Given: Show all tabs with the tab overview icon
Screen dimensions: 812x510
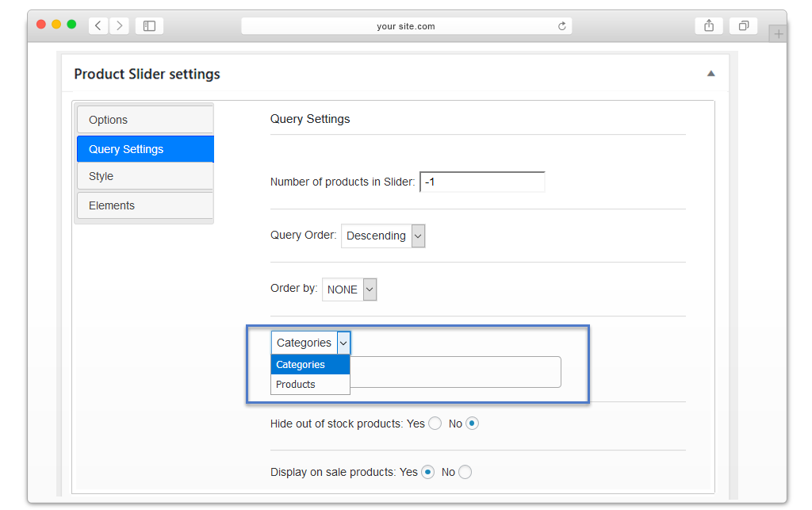Looking at the screenshot, I should 743,25.
